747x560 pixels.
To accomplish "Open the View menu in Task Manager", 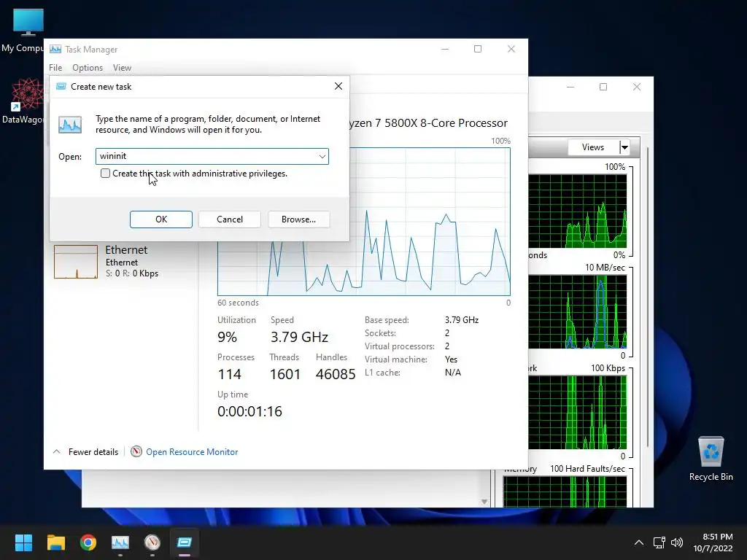I will pyautogui.click(x=122, y=68).
